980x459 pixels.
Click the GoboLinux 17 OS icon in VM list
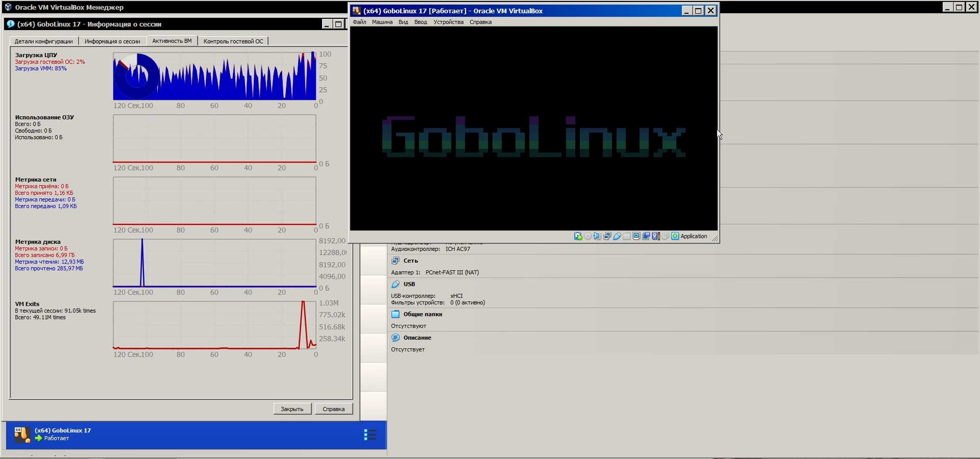click(22, 435)
